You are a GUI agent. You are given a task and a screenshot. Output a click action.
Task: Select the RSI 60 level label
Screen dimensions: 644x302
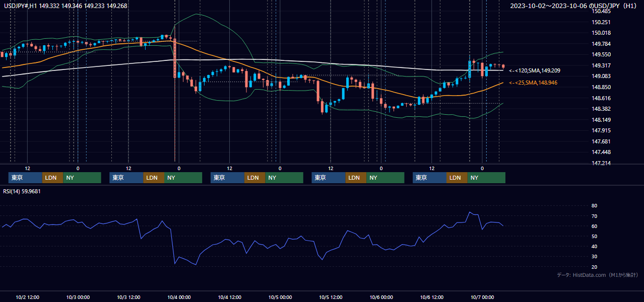click(x=594, y=226)
